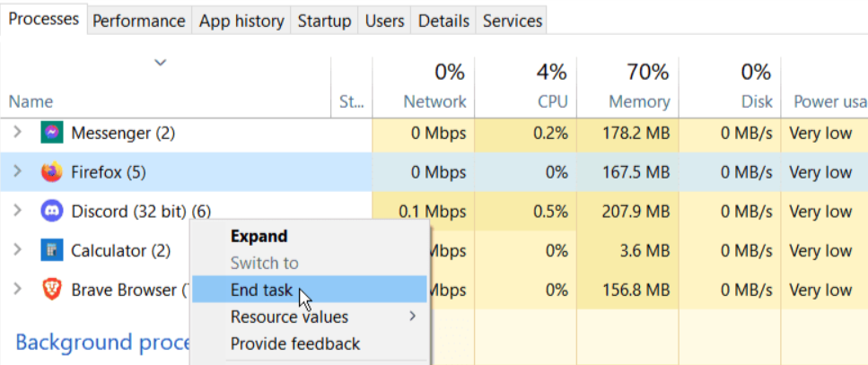Image resolution: width=868 pixels, height=365 pixels.
Task: Select Expand in the context menu
Action: click(x=259, y=237)
